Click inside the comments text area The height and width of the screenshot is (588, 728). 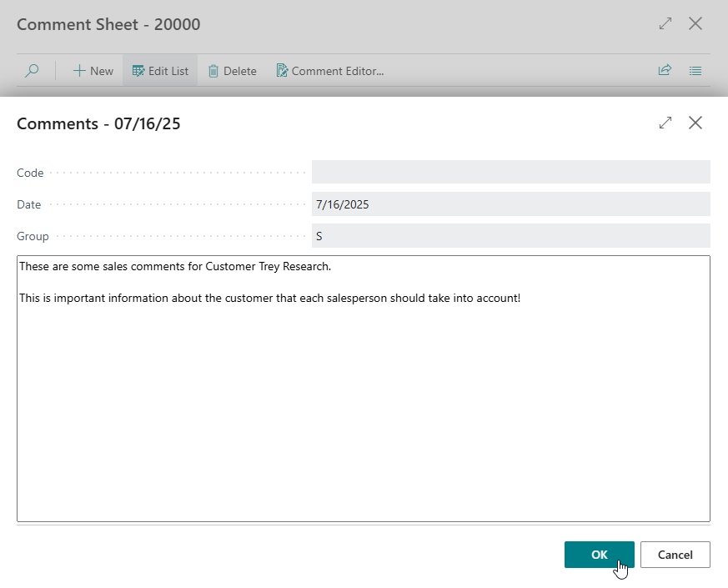(x=364, y=389)
